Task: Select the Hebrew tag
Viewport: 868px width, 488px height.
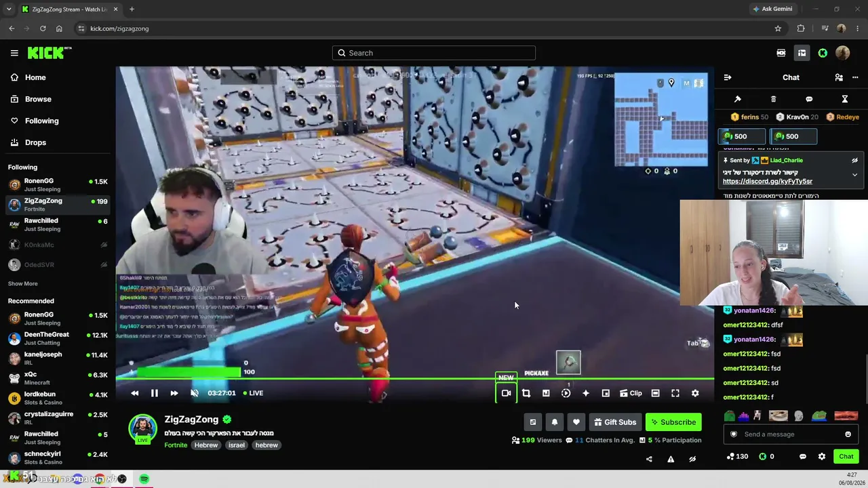Action: tap(206, 445)
